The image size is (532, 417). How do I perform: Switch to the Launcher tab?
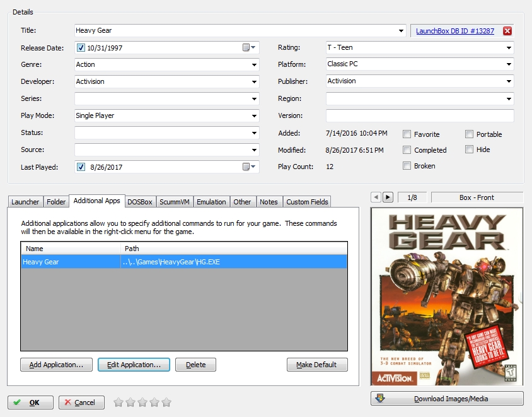tap(25, 202)
